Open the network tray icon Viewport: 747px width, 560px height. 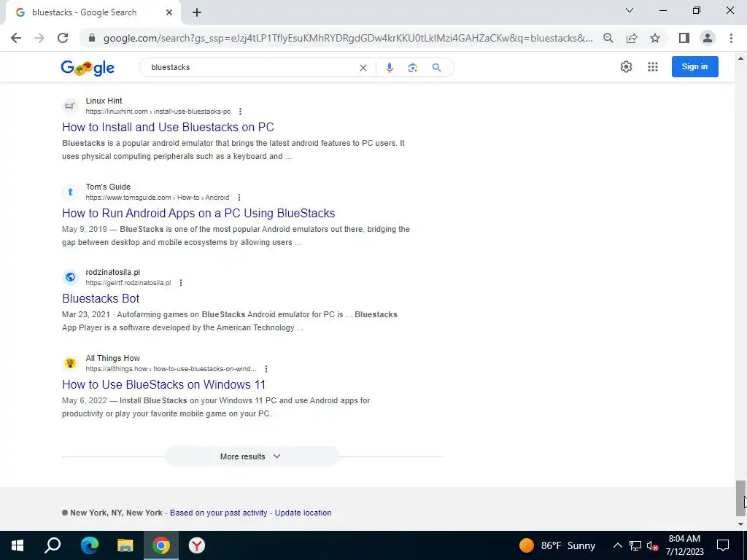(x=635, y=545)
